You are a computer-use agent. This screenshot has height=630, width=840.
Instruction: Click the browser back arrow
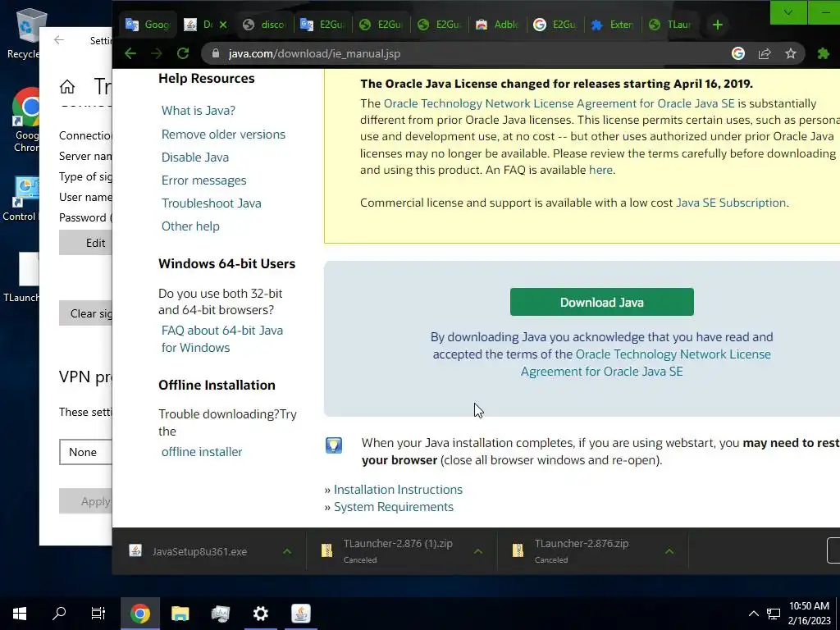point(130,53)
